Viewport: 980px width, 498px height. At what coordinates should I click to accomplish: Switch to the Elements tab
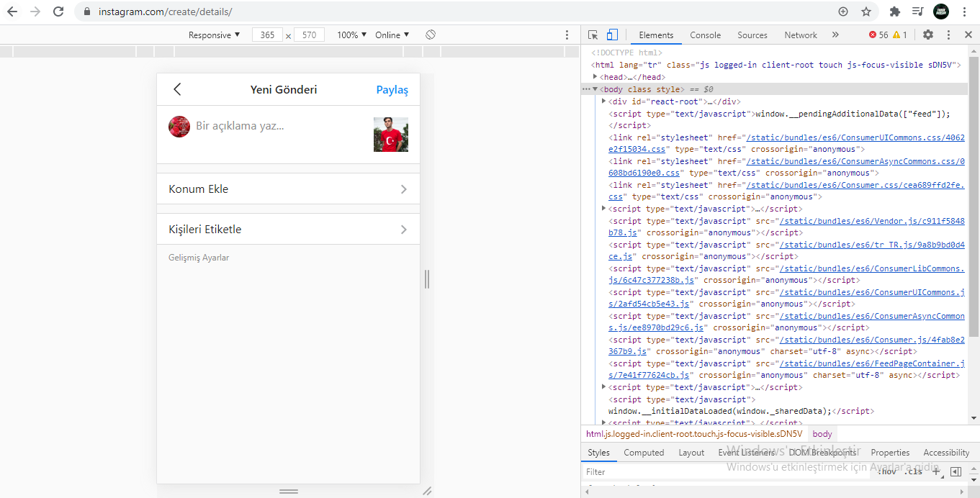click(x=656, y=35)
